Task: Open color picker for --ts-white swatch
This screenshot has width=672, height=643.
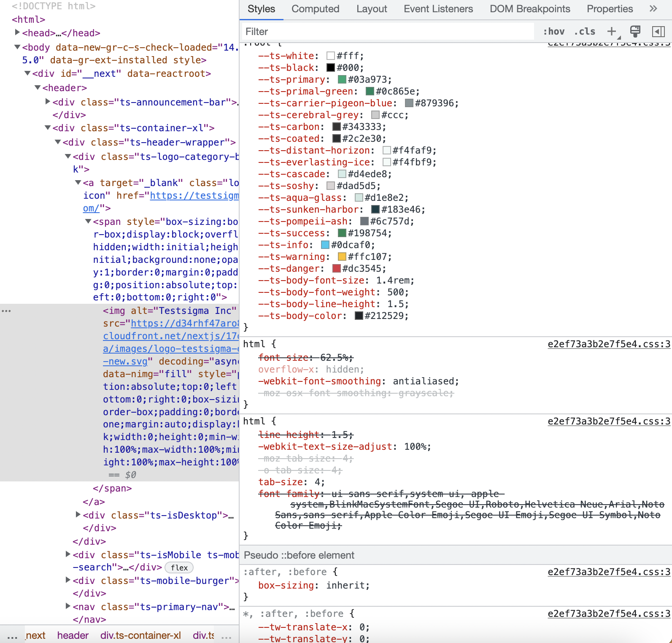Action: (x=331, y=56)
